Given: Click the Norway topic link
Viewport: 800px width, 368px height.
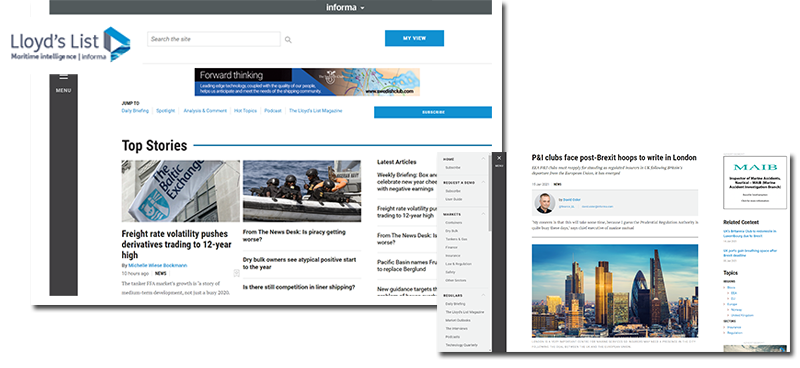Looking at the screenshot, I should (736, 309).
